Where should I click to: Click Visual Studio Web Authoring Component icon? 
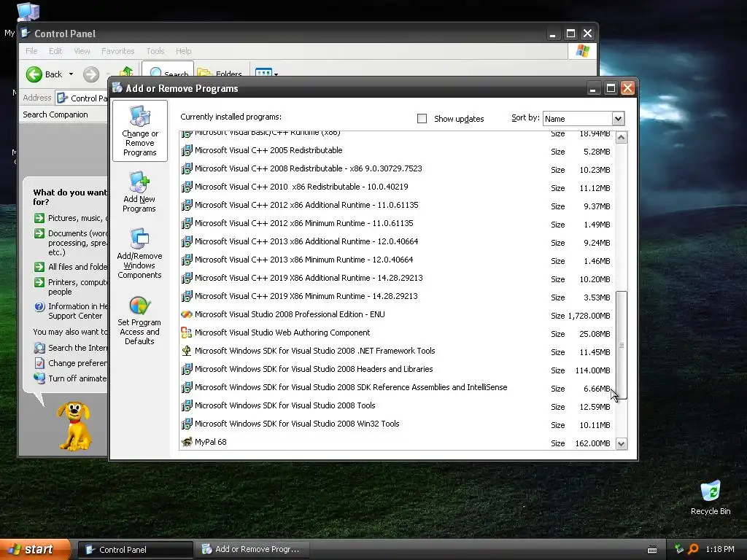coord(187,332)
